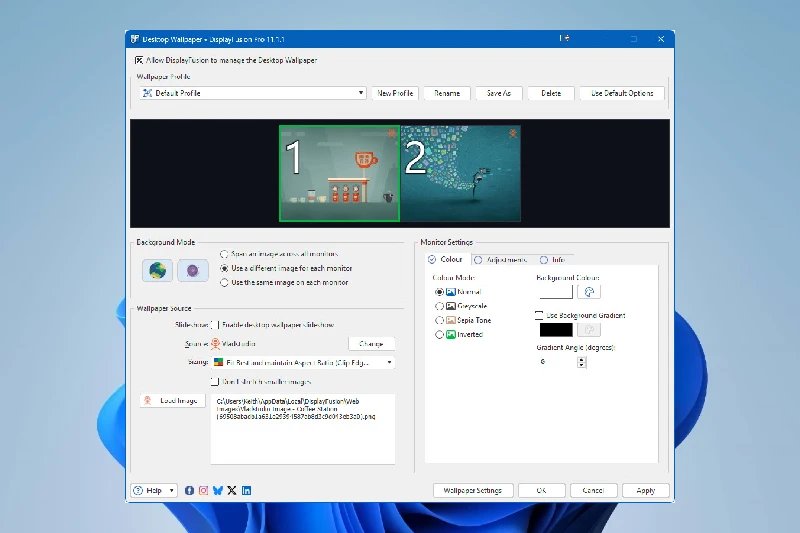
Task: Click the Gradient Angle value field
Action: pyautogui.click(x=557, y=362)
